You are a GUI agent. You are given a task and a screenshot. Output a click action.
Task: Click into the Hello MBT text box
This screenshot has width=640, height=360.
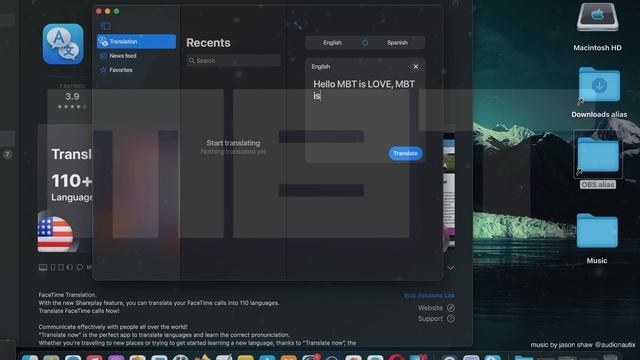pos(364,110)
